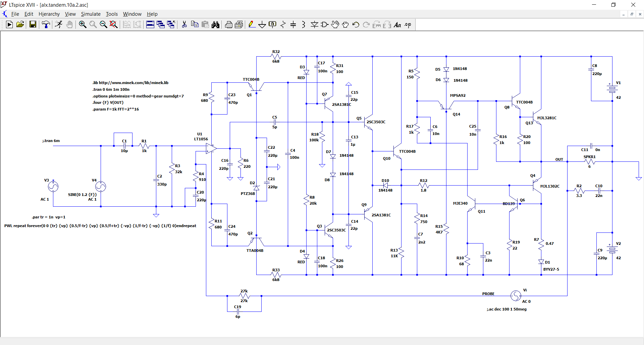Click the 'SINE(0 1.2 {F})' source value

coord(82,195)
